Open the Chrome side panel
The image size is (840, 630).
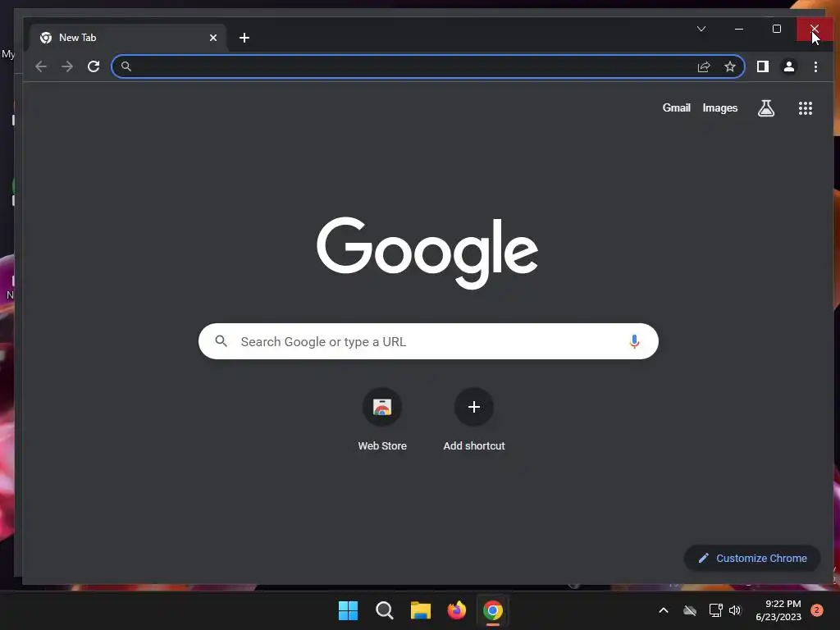coord(762,66)
